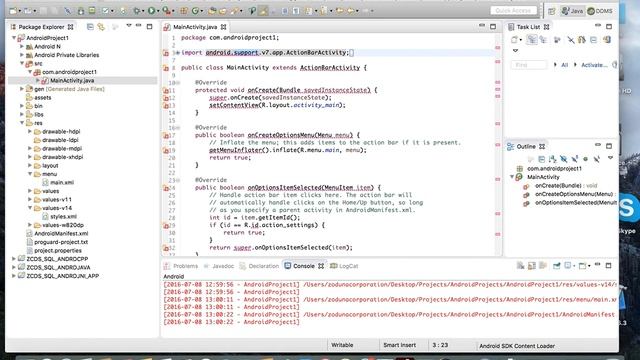640x360 pixels.
Task: Click the New file wizard icon
Action: tap(13, 11)
